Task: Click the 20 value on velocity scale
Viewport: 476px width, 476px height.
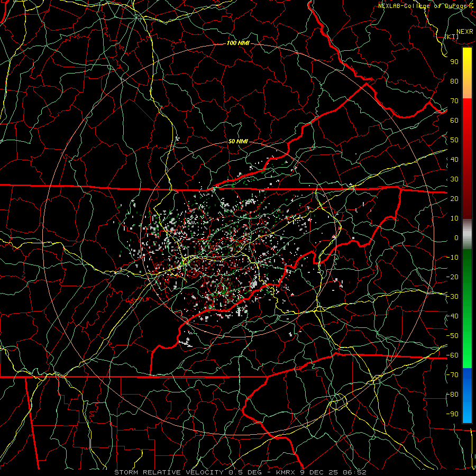Action: click(x=454, y=199)
